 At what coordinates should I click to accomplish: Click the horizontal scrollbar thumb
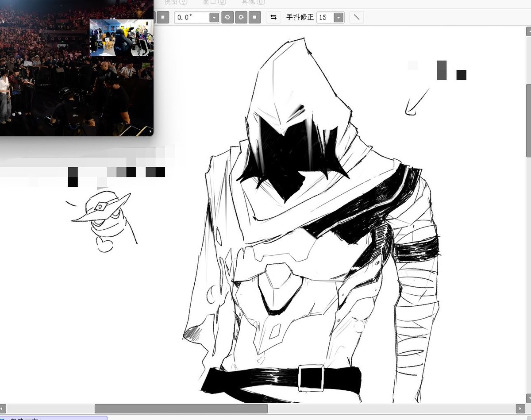click(181, 408)
